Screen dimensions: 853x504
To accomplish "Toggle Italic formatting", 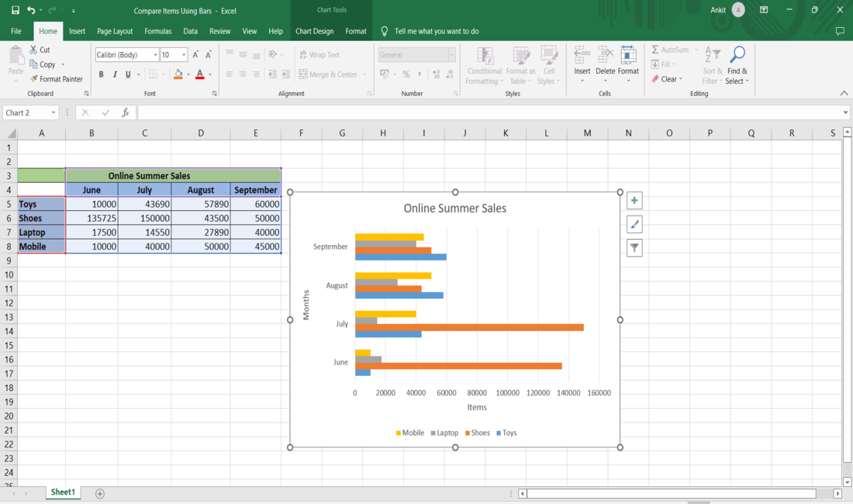I will click(x=115, y=74).
